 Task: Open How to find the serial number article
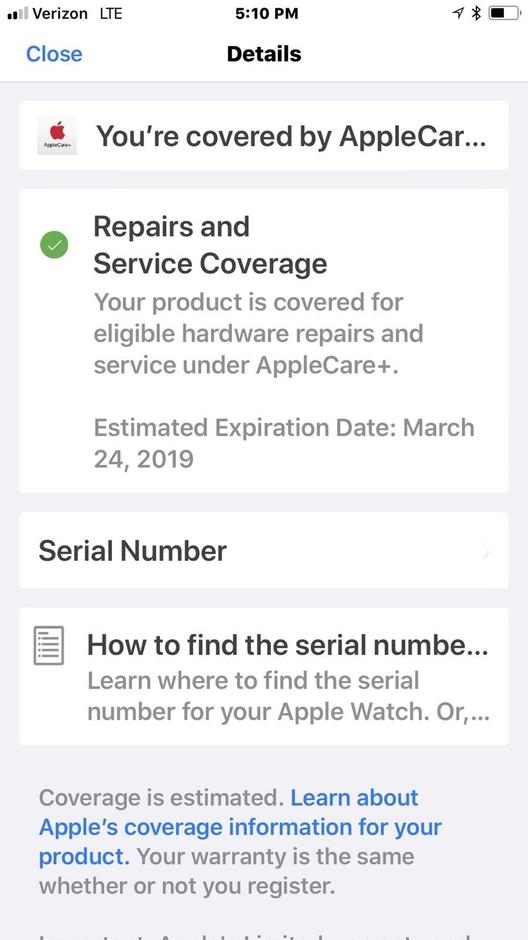(x=264, y=676)
